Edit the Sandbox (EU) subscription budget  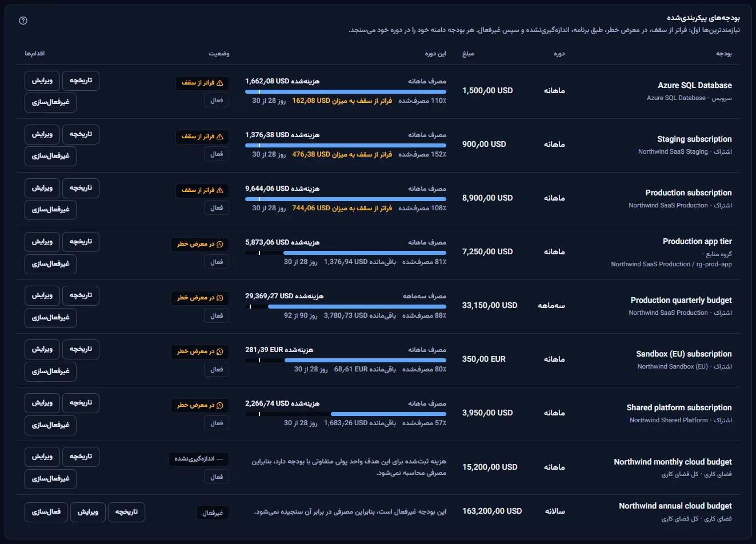[x=42, y=349]
